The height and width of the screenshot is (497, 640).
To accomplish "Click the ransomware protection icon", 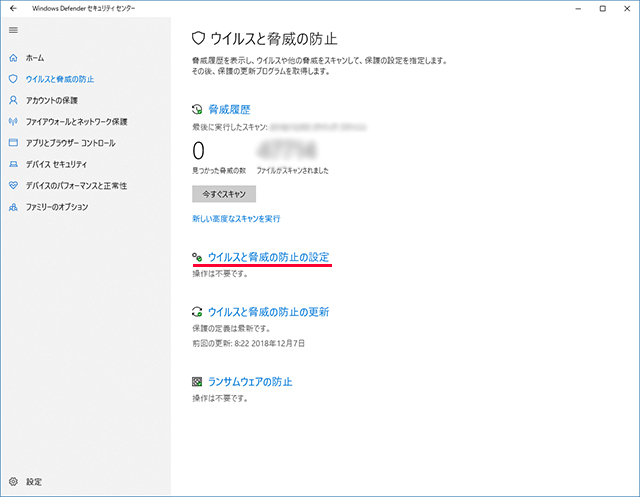I will click(x=197, y=382).
